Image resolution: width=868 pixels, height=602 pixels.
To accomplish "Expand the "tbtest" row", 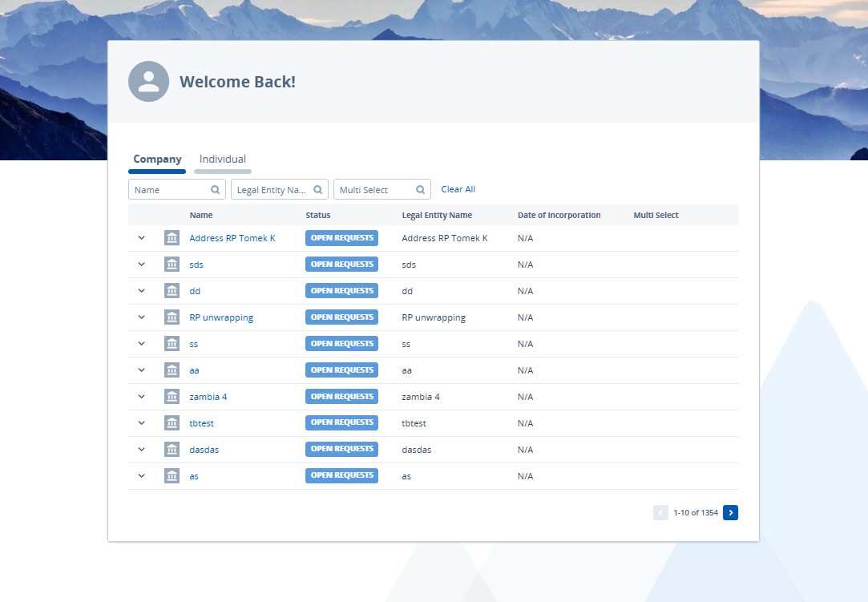I will (x=141, y=422).
